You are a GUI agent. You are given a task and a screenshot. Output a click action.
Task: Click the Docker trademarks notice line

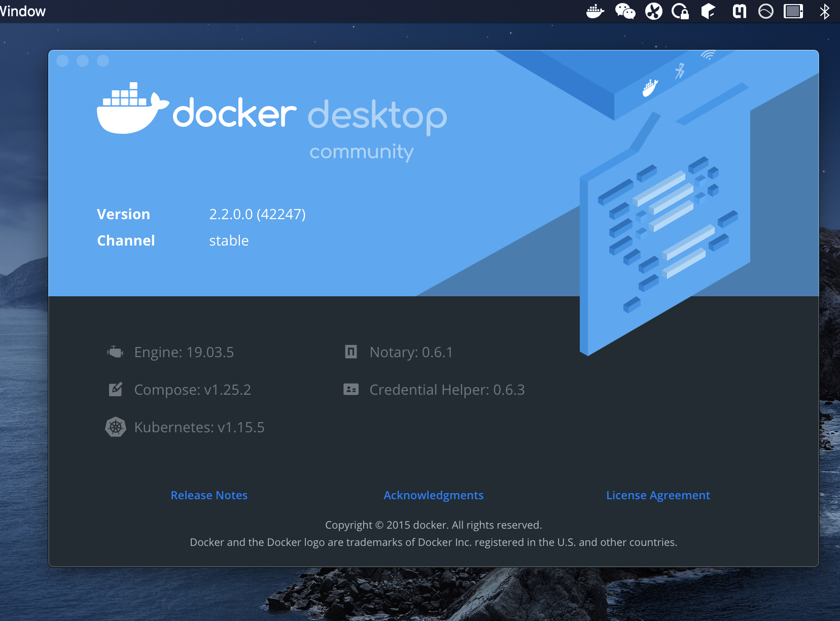(434, 542)
